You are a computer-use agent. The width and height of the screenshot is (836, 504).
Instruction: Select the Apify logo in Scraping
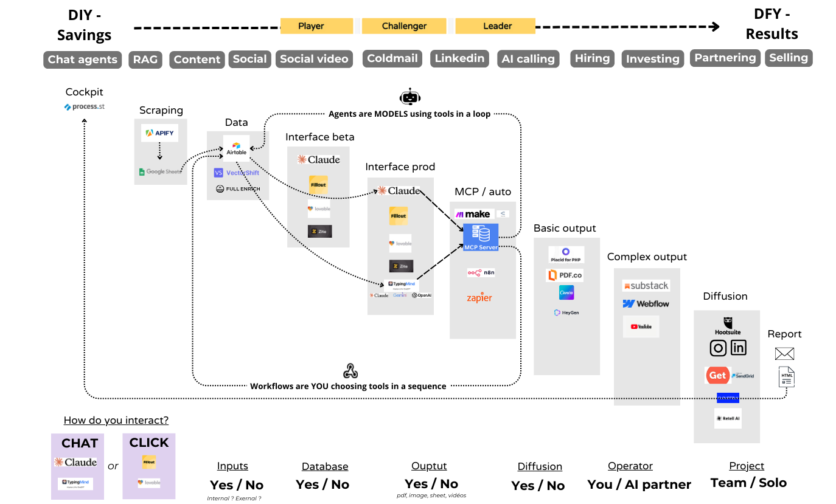pyautogui.click(x=159, y=133)
